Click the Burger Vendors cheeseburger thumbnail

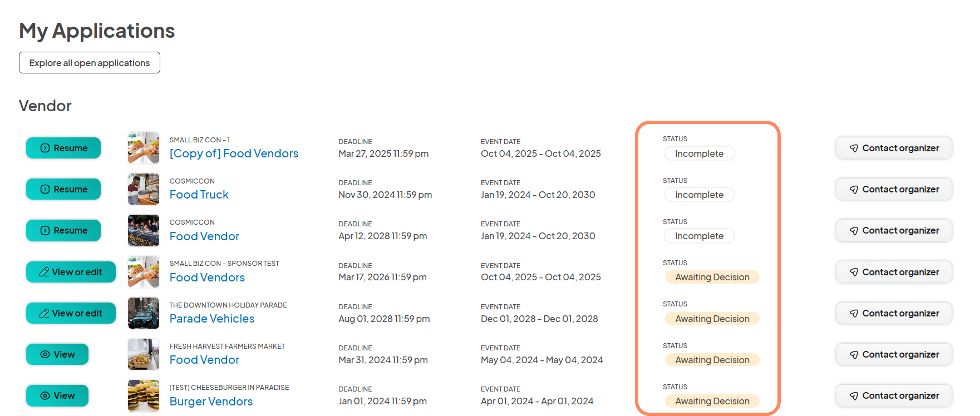[144, 395]
